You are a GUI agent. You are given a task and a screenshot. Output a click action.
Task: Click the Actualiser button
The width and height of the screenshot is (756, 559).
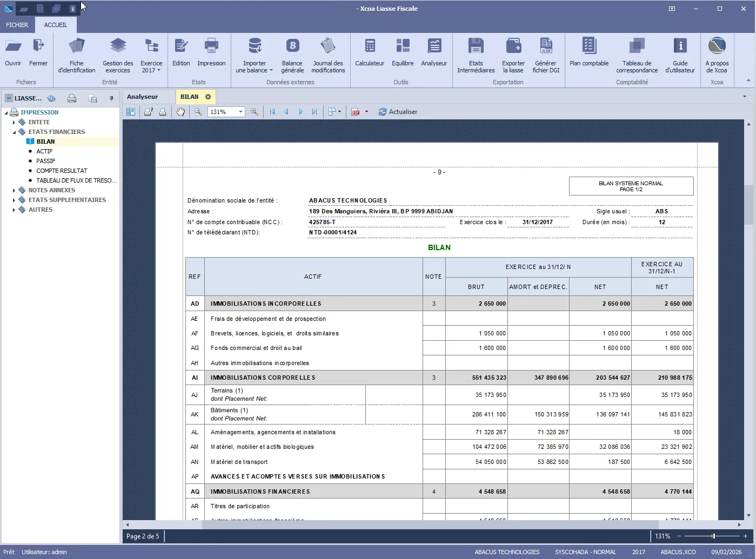click(398, 112)
